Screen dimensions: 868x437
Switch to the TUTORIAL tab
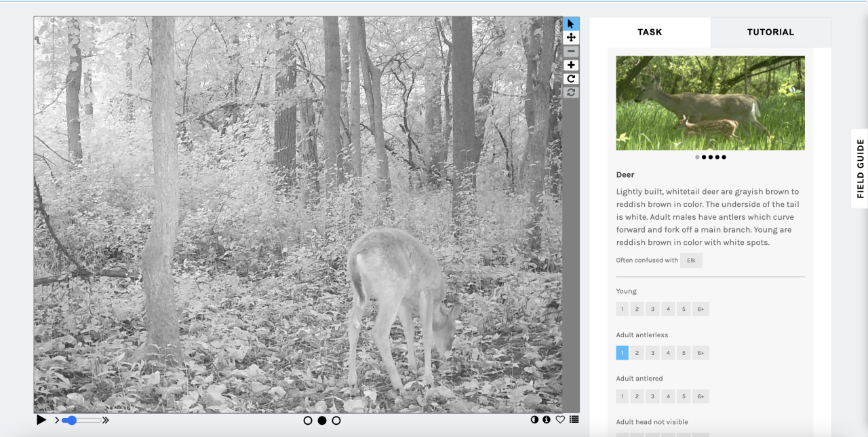tap(770, 32)
